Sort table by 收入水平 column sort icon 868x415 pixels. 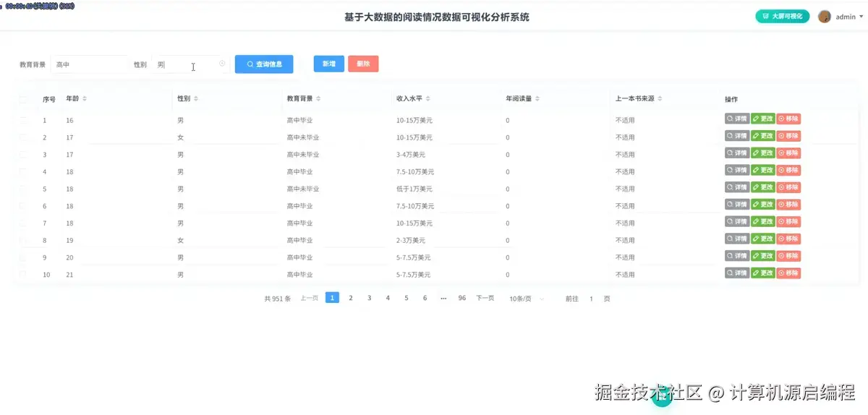(428, 98)
